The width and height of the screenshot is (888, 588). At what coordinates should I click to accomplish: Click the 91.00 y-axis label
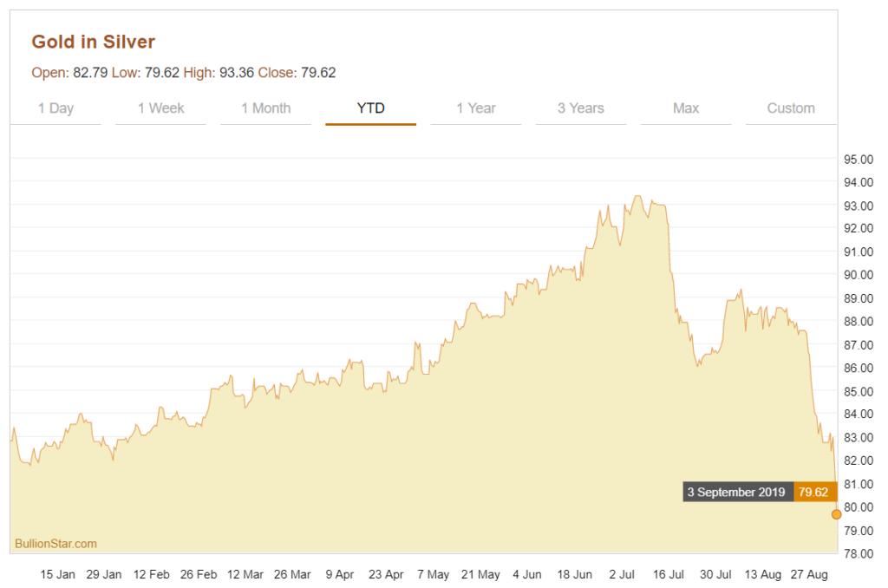coord(859,252)
